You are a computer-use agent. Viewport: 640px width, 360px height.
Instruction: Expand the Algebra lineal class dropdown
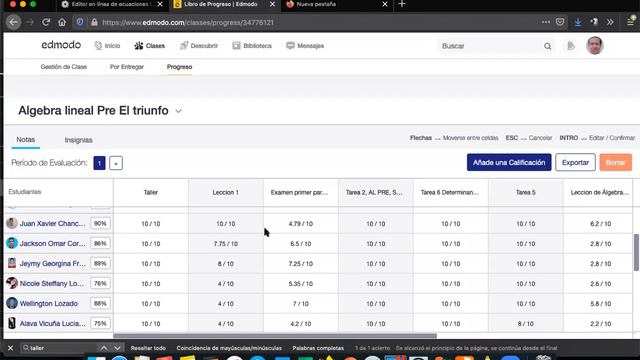pos(178,111)
